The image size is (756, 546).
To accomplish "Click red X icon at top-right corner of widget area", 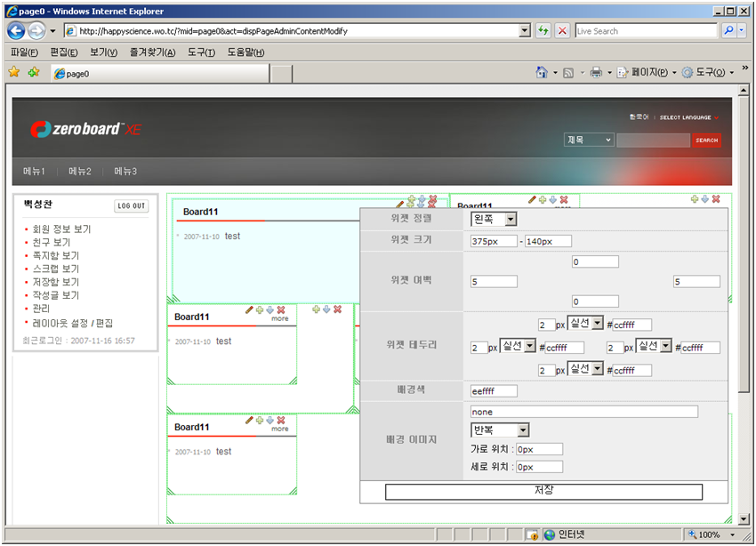I will [716, 198].
